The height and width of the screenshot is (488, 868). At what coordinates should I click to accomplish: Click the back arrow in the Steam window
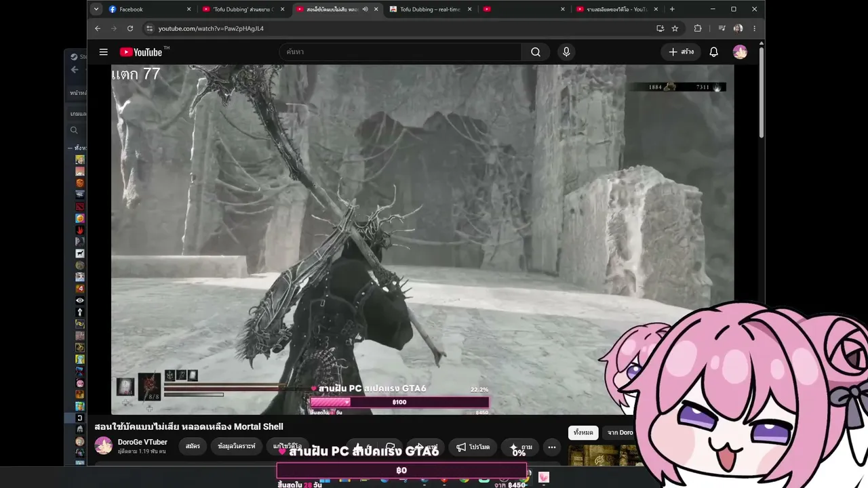tap(75, 69)
